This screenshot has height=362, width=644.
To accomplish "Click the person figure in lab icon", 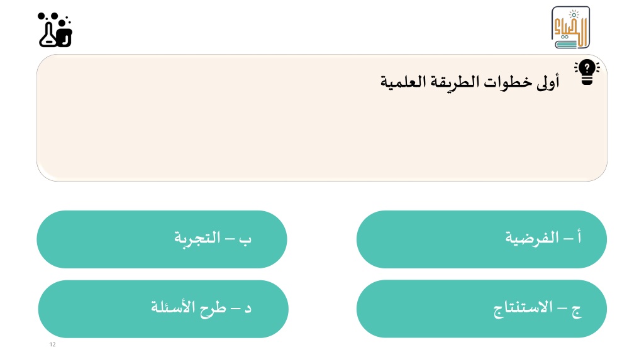I will (64, 33).
